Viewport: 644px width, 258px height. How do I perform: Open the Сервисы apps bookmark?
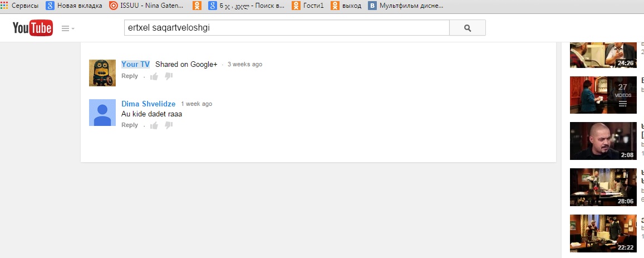click(x=19, y=6)
